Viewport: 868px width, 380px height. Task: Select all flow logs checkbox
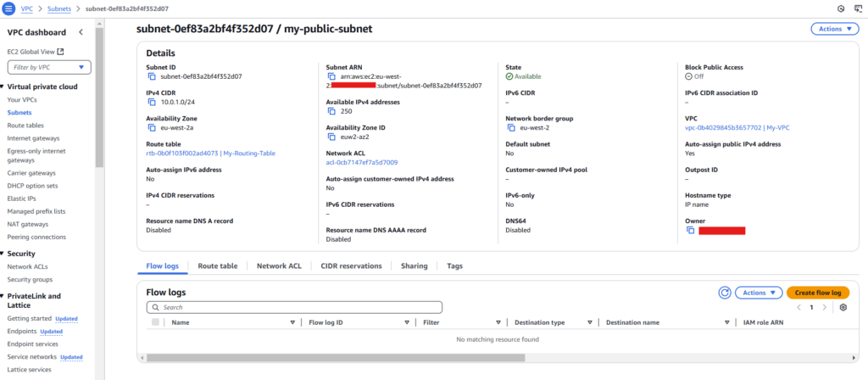[156, 321]
